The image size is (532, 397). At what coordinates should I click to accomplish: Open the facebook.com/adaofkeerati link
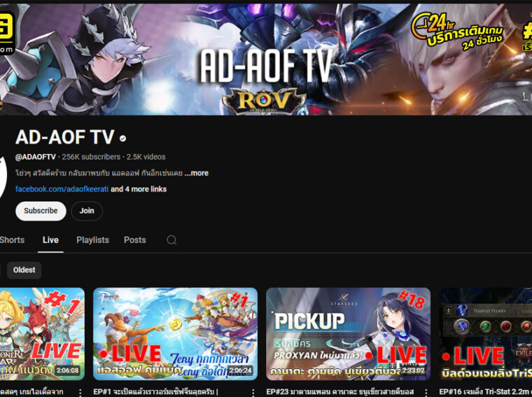(x=62, y=189)
